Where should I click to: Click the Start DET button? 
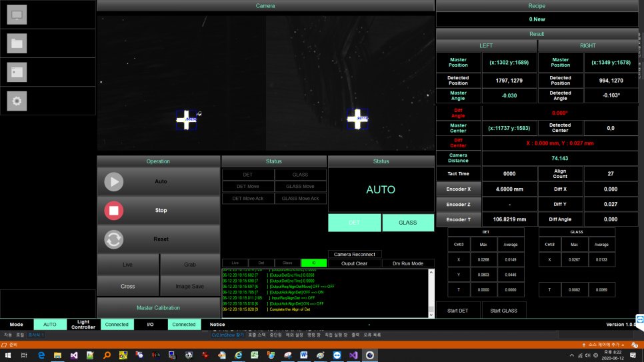457,311
